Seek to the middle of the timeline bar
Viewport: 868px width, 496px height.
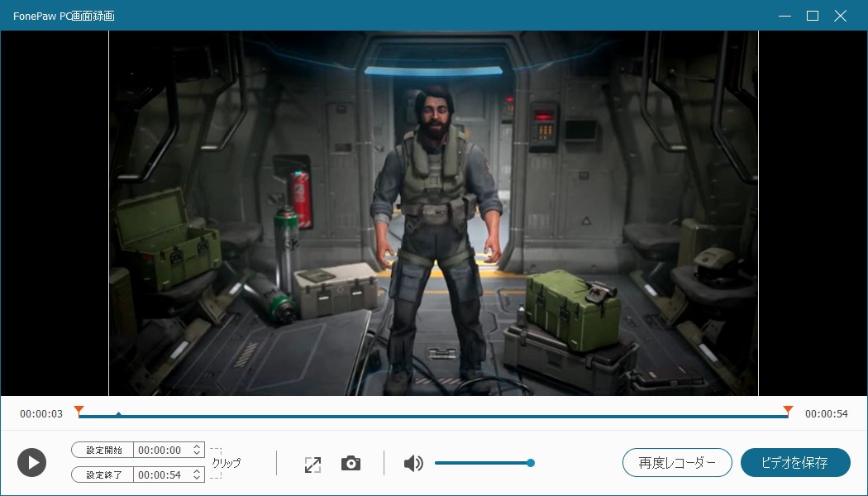[433, 417]
